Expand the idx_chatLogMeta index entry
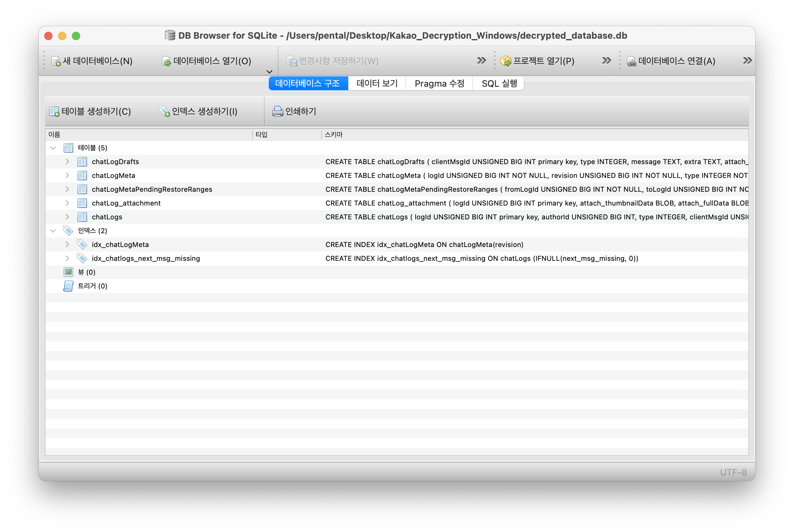This screenshot has width=794, height=532. pos(67,245)
